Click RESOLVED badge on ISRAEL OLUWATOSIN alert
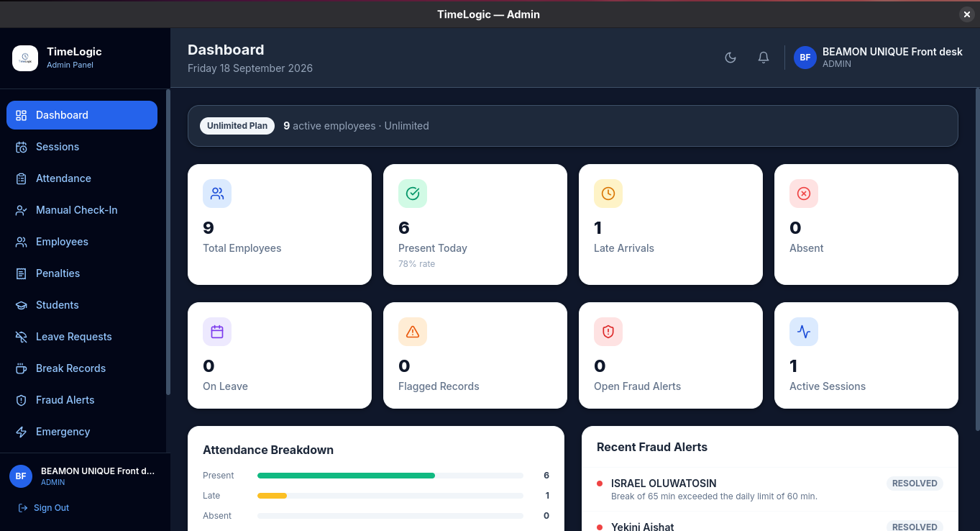 coord(915,484)
